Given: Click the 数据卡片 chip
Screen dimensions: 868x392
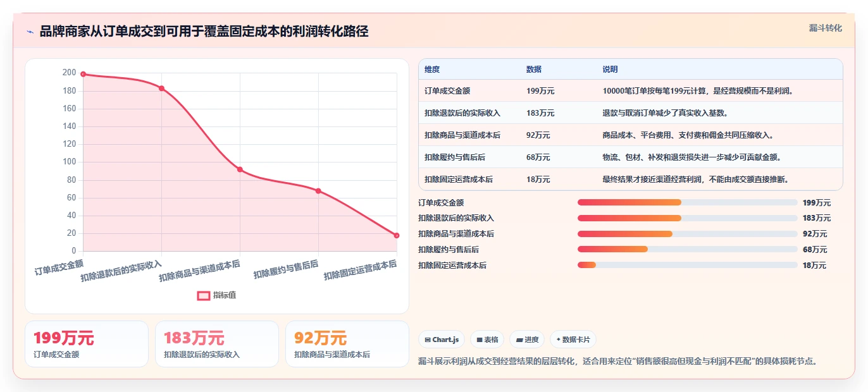Looking at the screenshot, I should pyautogui.click(x=573, y=340).
